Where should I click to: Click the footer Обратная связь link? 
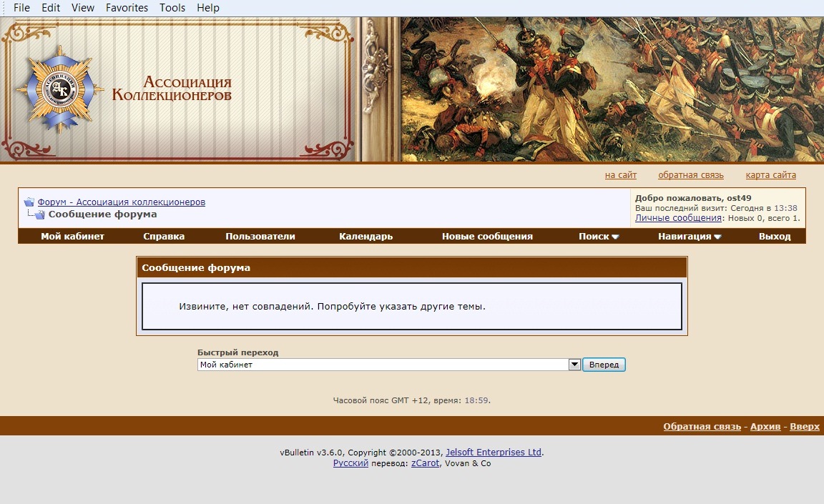(x=702, y=426)
